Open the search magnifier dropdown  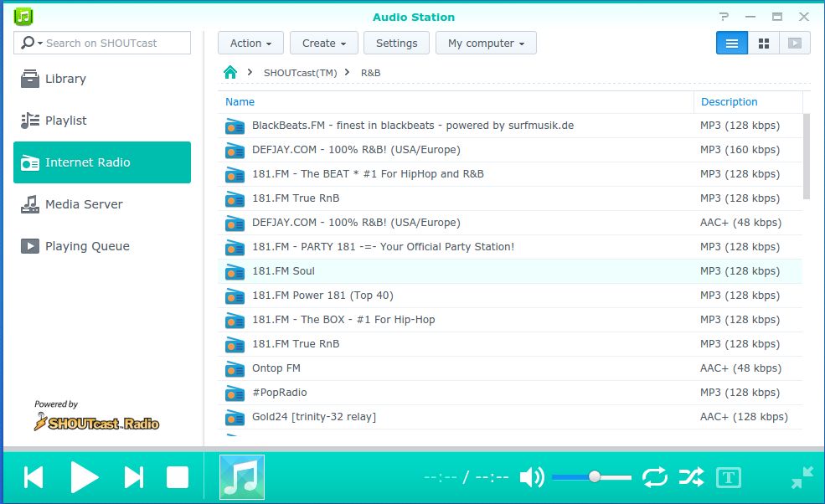click(31, 43)
